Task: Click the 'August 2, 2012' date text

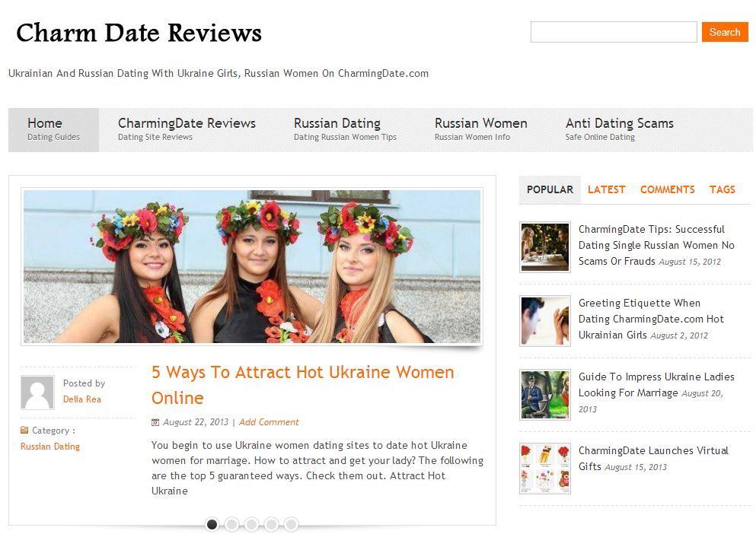Action: (679, 335)
